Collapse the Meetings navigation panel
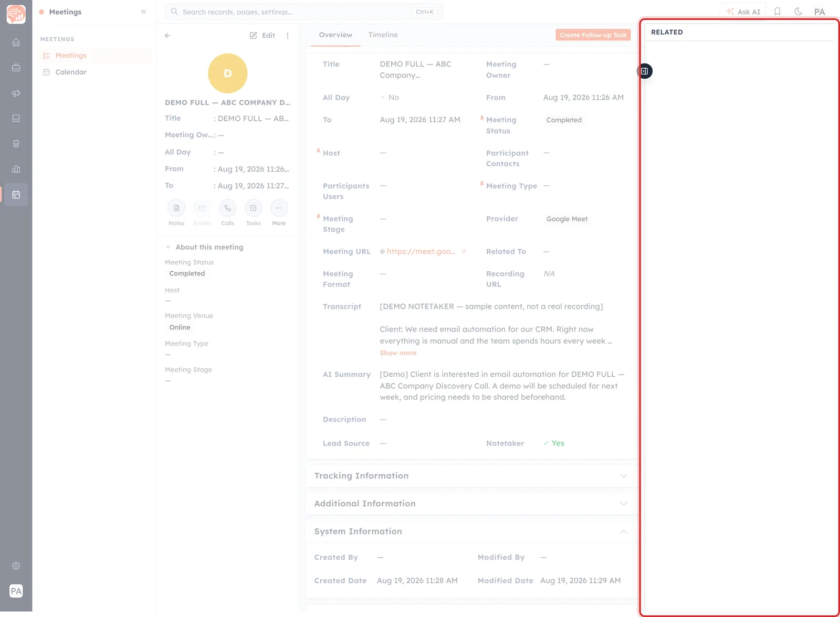 [143, 12]
